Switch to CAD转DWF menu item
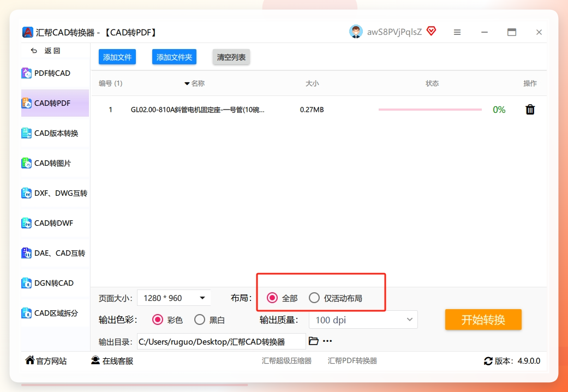568x392 pixels. [55, 224]
